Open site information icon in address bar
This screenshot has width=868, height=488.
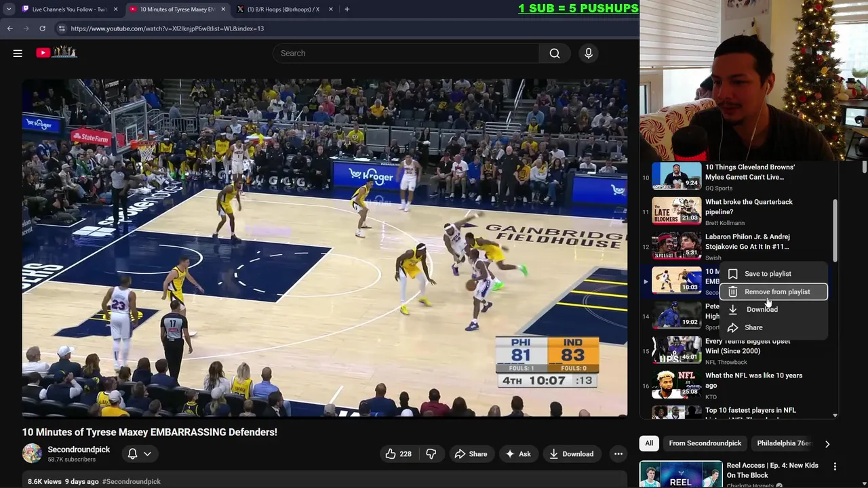[x=61, y=28]
